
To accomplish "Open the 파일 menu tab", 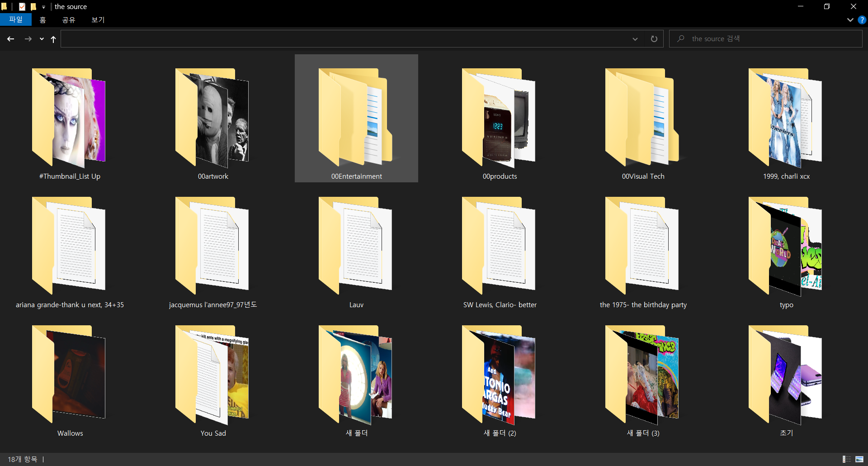I will 16,20.
